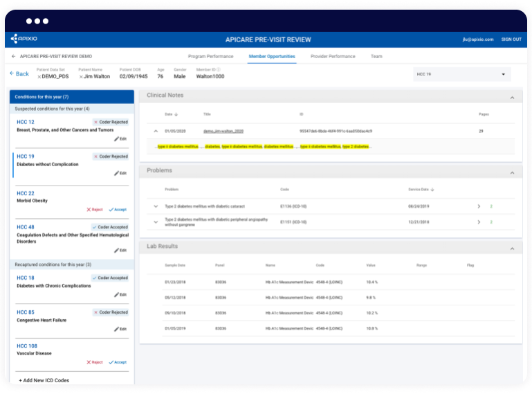Reject the HCC 108 Vascular Disease condition
532x394 pixels.
pos(95,362)
